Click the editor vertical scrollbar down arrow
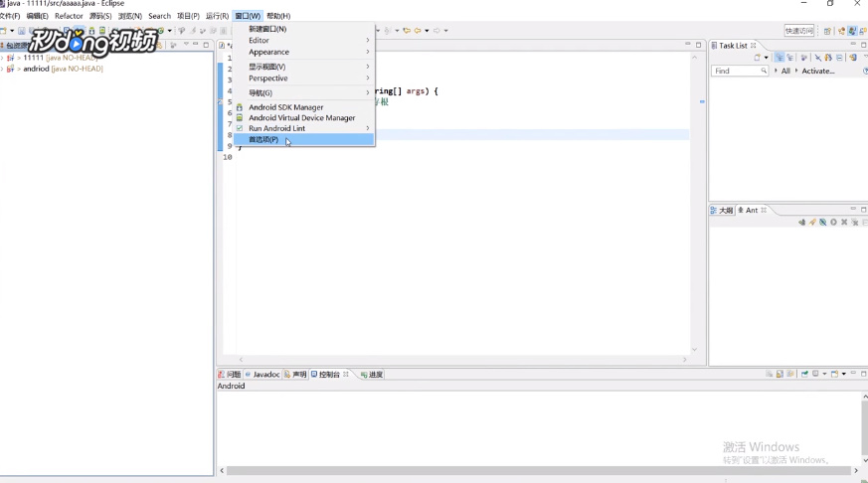868x483 pixels. (x=694, y=350)
